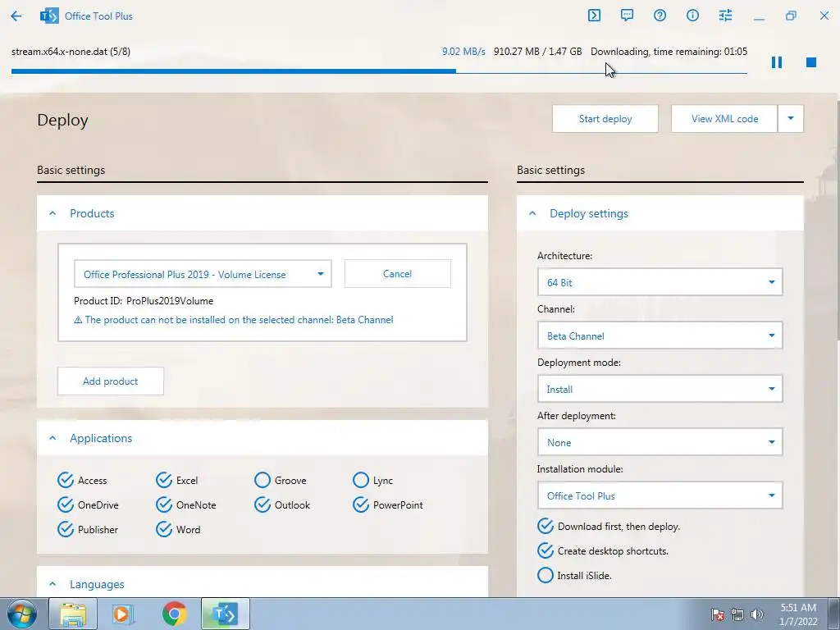
Task: Open the about info icon
Action: tap(692, 16)
